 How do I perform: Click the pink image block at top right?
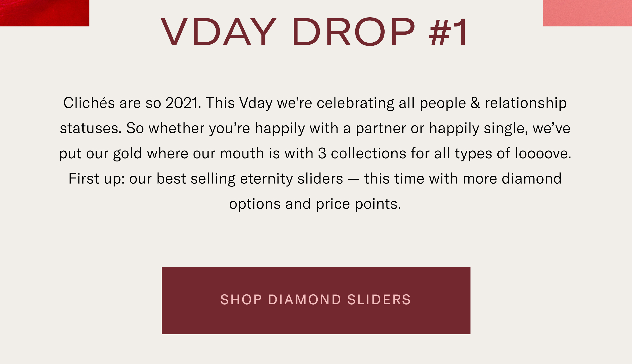(x=587, y=13)
